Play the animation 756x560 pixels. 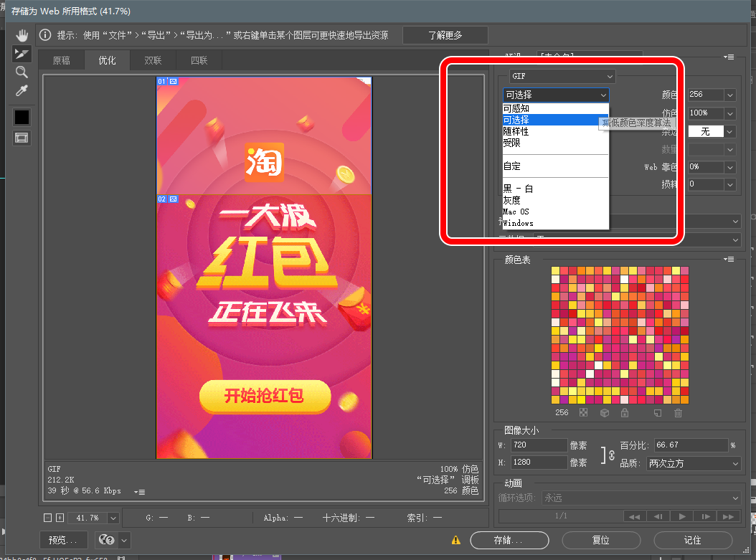681,517
